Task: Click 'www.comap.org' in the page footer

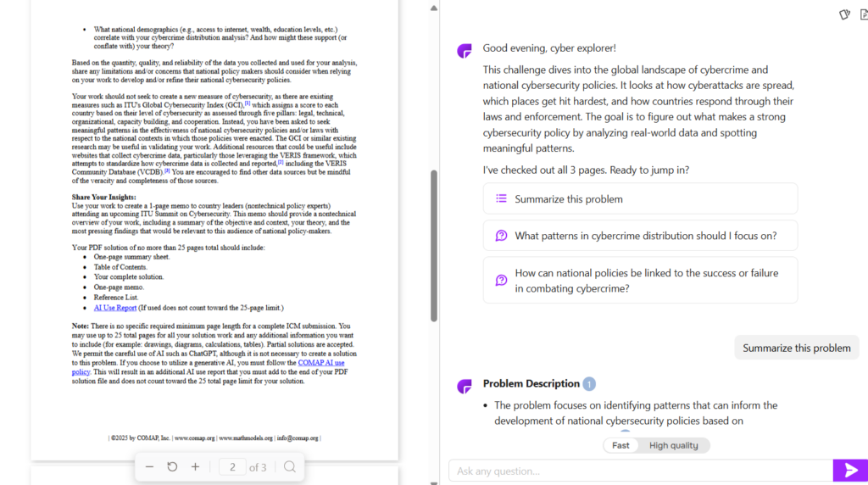Action: tap(194, 438)
